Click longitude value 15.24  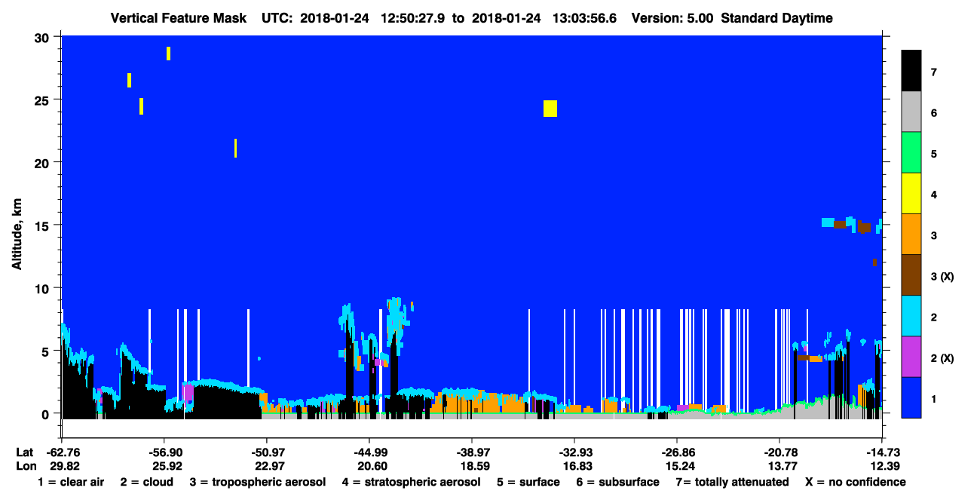(678, 466)
